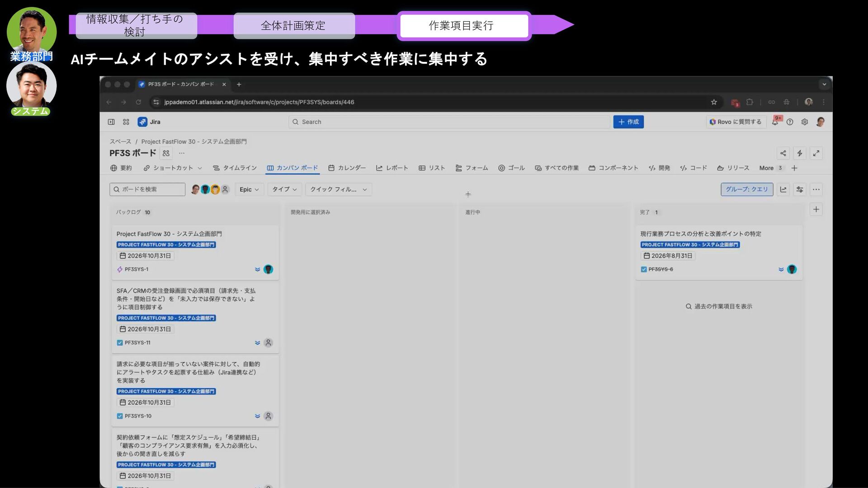Click the ボードを検索 search field

coord(147,189)
